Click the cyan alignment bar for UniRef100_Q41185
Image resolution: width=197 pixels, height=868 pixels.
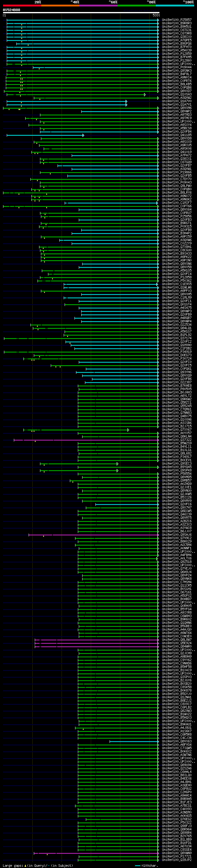tap(46, 135)
